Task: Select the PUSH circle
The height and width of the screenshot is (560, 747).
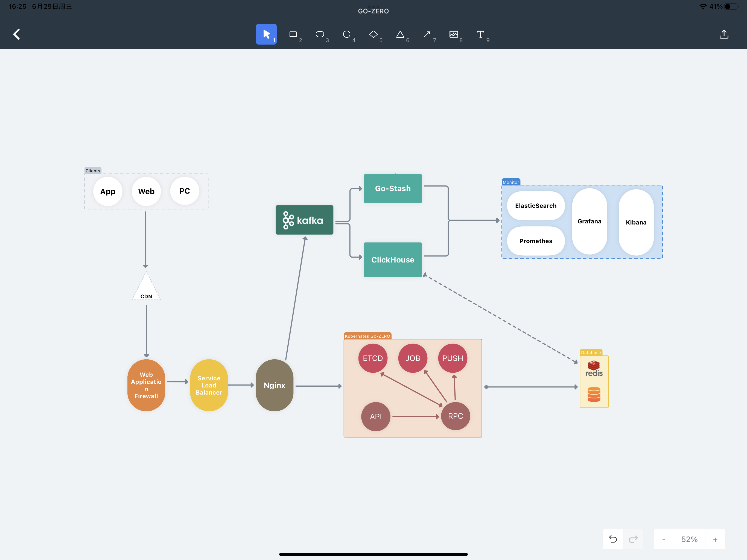Action: click(453, 358)
